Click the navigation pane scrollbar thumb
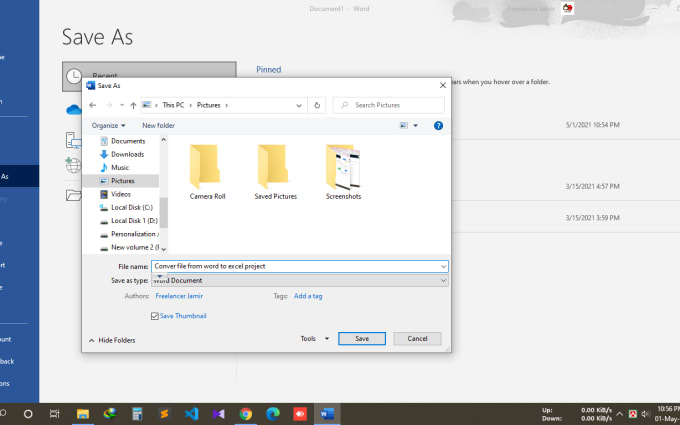680x425 pixels. 163,212
